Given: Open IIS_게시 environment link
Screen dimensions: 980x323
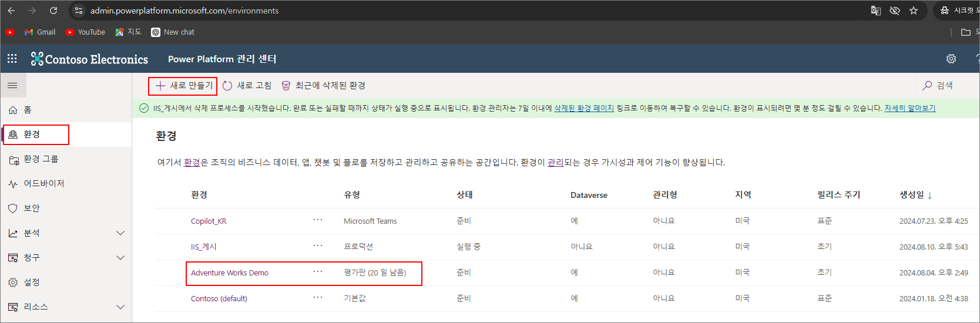Looking at the screenshot, I should pos(204,247).
